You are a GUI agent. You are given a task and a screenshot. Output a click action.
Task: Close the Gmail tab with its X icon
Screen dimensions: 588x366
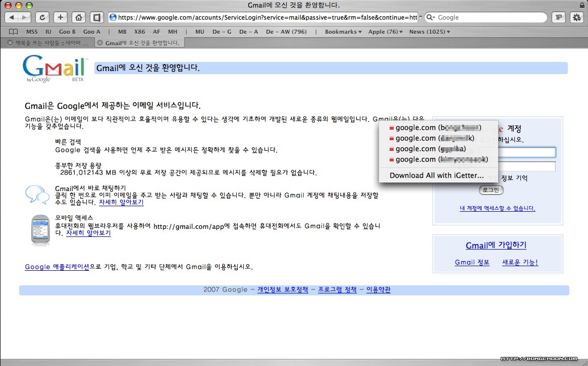pyautogui.click(x=100, y=43)
